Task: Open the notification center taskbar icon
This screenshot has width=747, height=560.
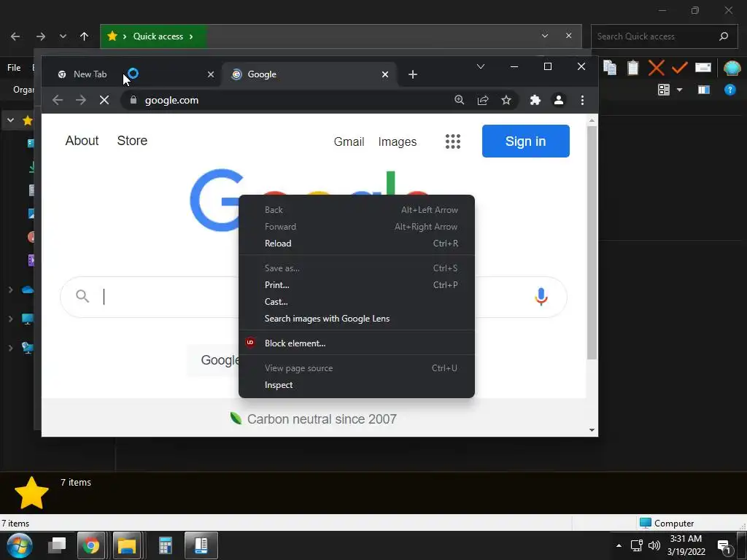Action: click(724, 546)
